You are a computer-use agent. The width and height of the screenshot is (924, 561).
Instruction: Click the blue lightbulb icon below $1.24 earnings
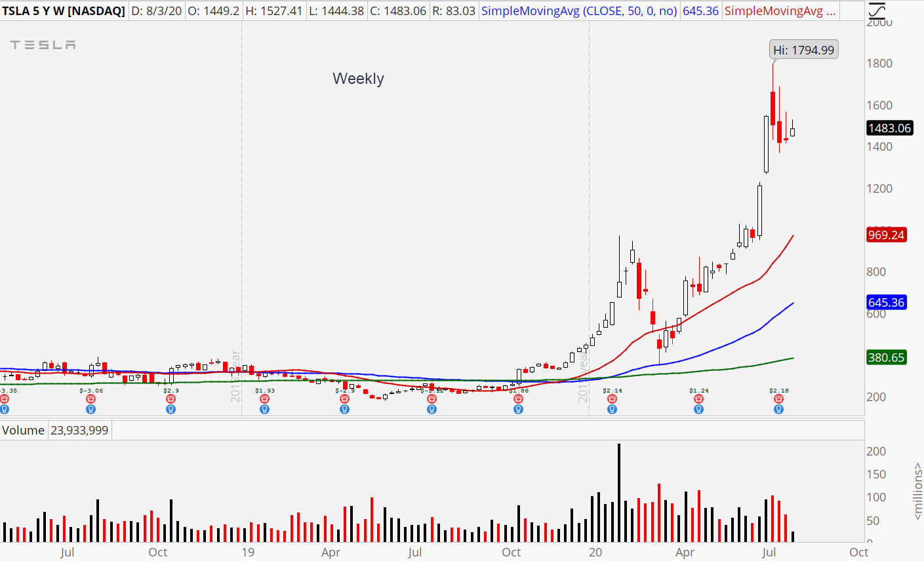699,410
